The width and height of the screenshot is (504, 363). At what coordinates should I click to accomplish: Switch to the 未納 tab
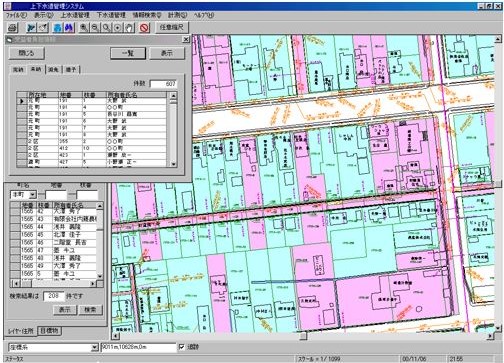[36, 69]
